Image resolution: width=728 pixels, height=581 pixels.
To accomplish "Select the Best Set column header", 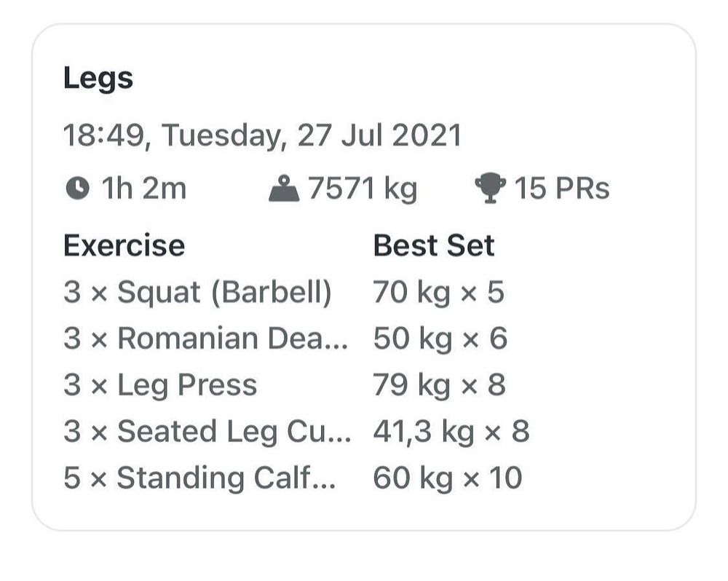I will tap(434, 245).
